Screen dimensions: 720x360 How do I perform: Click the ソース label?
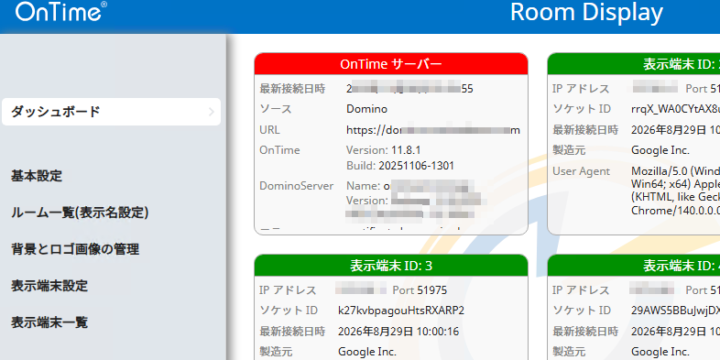(x=276, y=109)
